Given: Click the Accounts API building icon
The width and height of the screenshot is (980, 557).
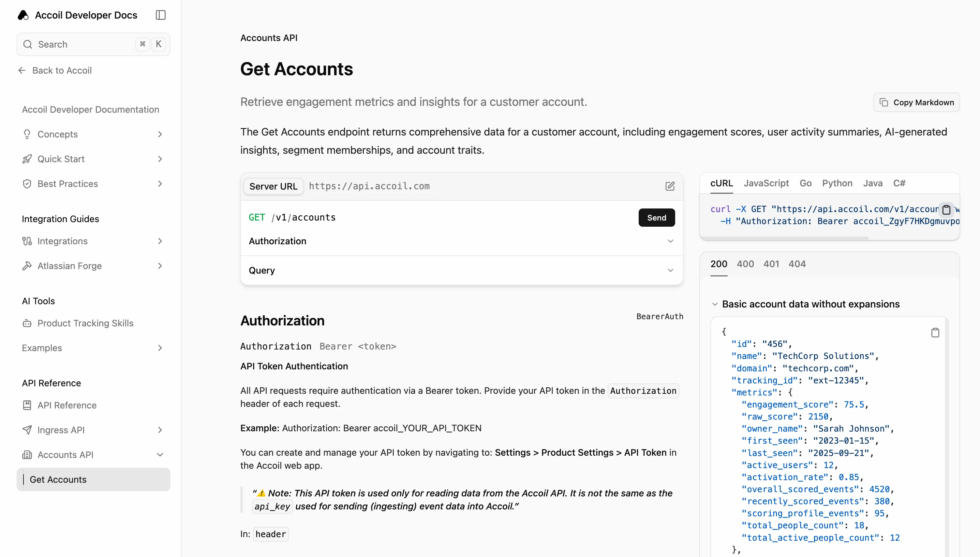Looking at the screenshot, I should pos(27,454).
